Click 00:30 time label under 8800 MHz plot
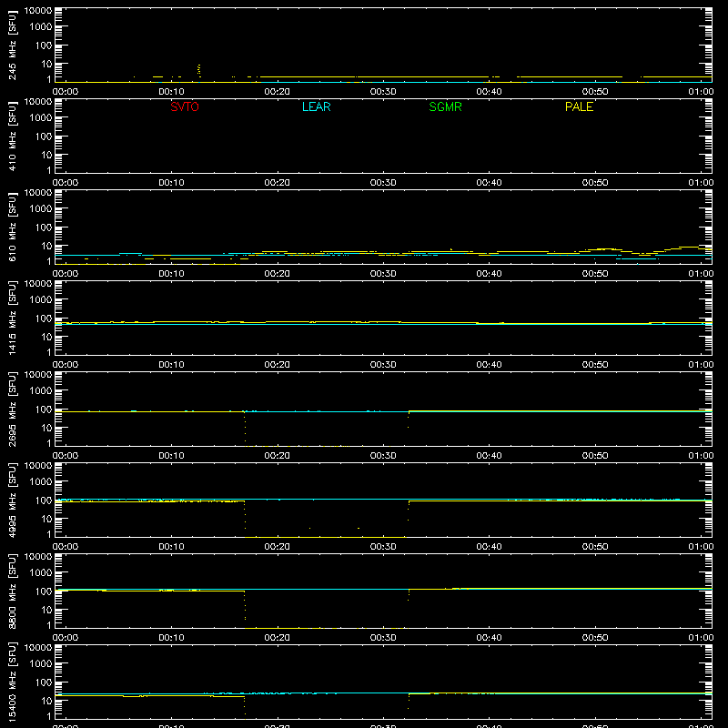This screenshot has height=728, width=728. (x=383, y=638)
